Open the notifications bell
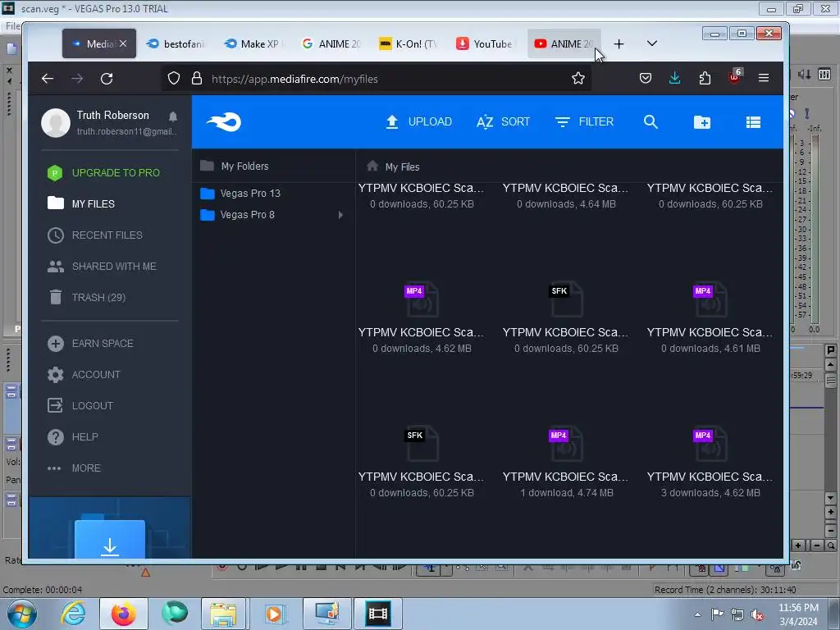This screenshot has height=630, width=840. coord(172,116)
